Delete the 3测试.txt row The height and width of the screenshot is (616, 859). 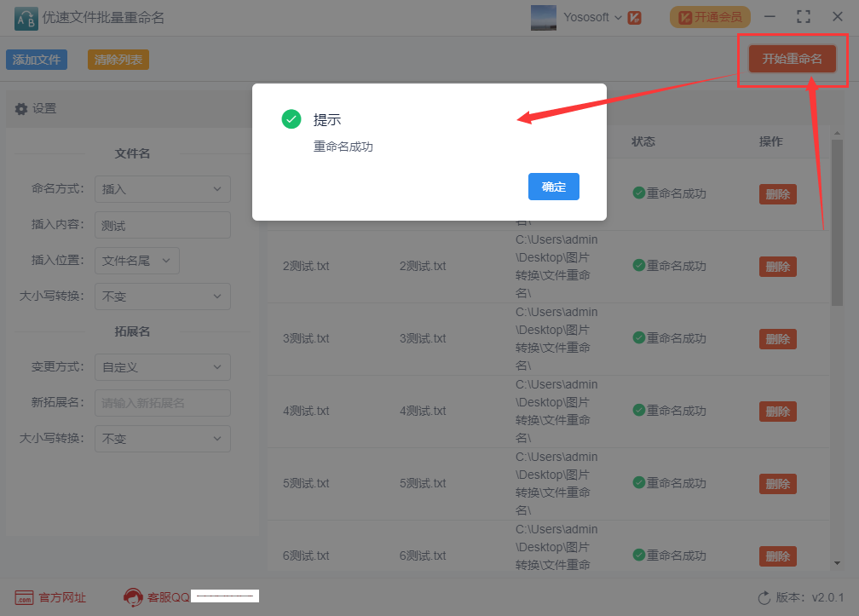[777, 339]
